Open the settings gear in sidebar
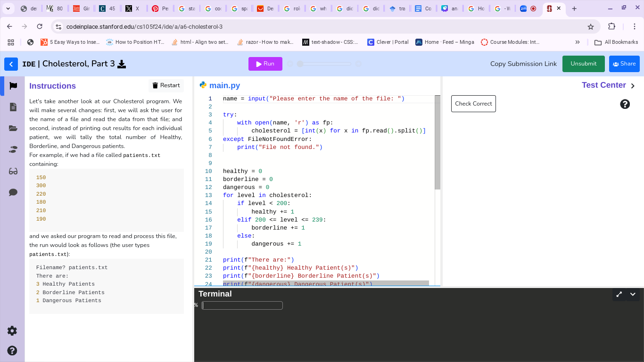This screenshot has width=644, height=362. pos(12,331)
